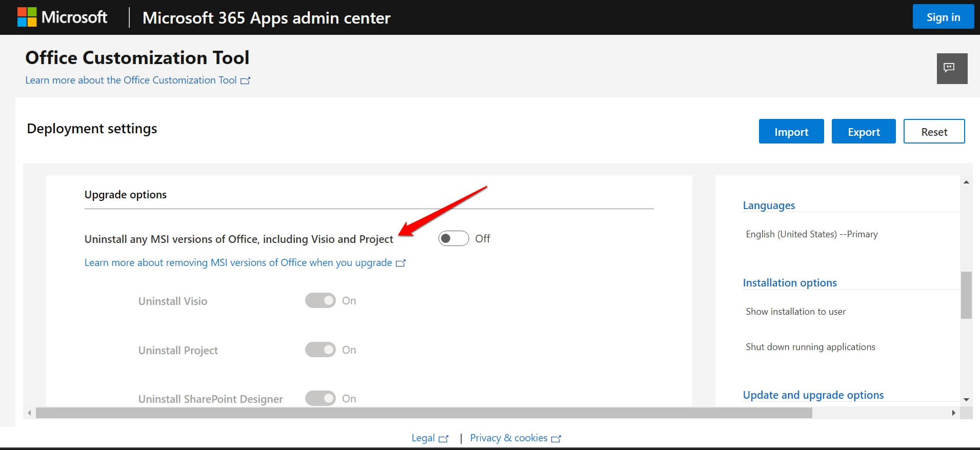Viewport: 980px width, 450px height.
Task: Click the Import button
Action: [x=791, y=132]
